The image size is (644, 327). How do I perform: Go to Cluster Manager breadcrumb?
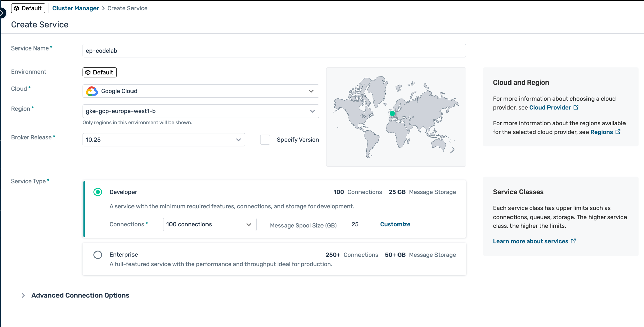coord(76,8)
